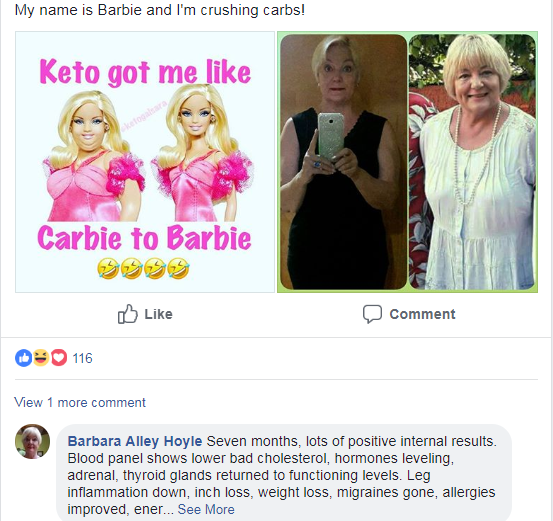This screenshot has height=521, width=553.
Task: Open Barbara Alley Hoyle's profile name link
Action: [x=135, y=441]
